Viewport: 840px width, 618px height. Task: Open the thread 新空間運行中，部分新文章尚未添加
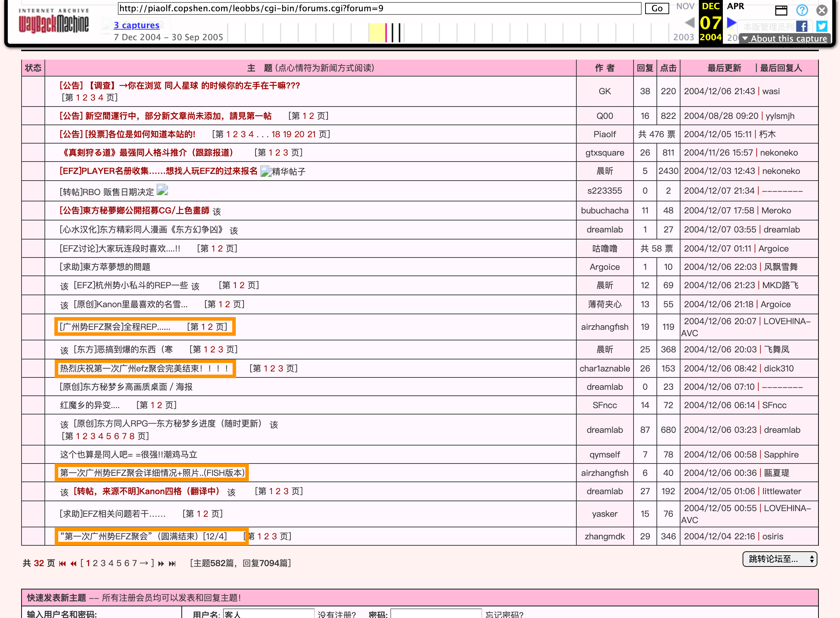click(166, 116)
